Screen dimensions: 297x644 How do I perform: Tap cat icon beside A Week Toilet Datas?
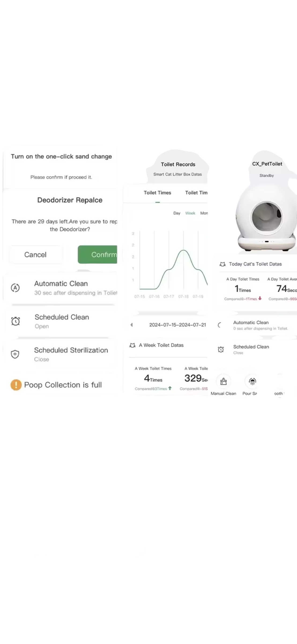click(132, 345)
